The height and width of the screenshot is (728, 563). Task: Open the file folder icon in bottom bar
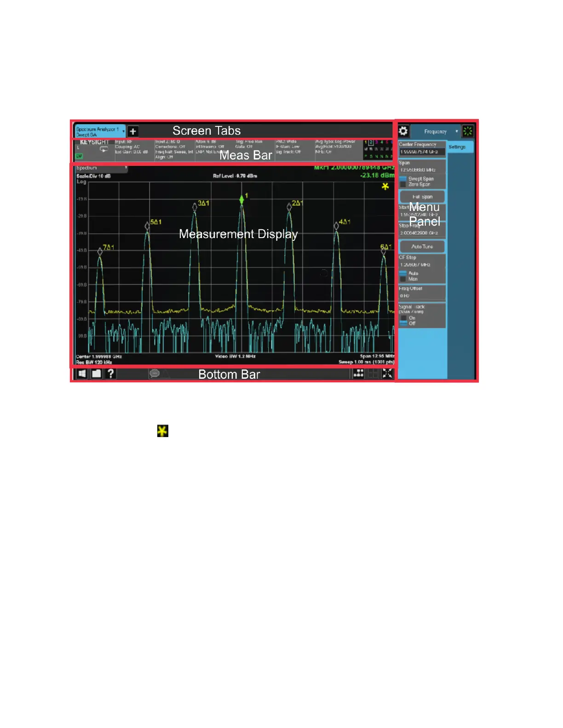(96, 374)
